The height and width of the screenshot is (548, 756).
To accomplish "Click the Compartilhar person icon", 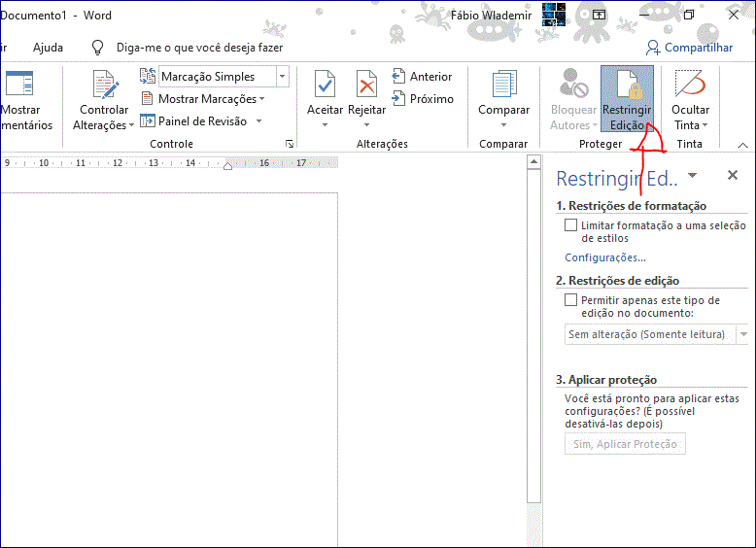I will 653,48.
